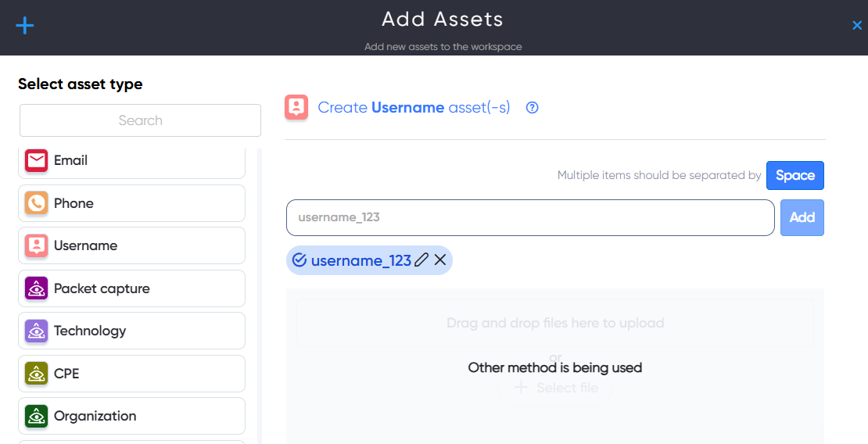Viewport: 868px width, 444px height.
Task: Open help for Create Username asset
Action: pos(532,107)
